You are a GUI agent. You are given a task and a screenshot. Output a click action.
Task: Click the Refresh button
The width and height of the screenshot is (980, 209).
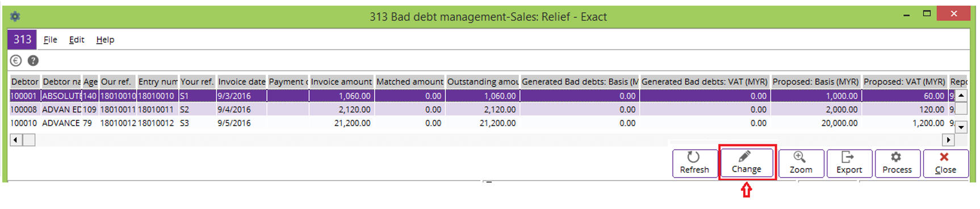point(694,164)
